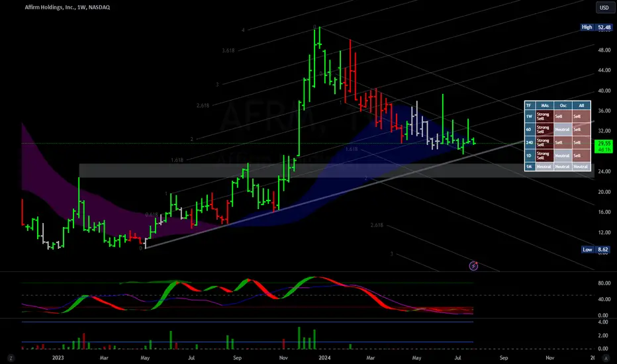
Task: Click Sell in the 1D All cell
Action: (x=581, y=156)
